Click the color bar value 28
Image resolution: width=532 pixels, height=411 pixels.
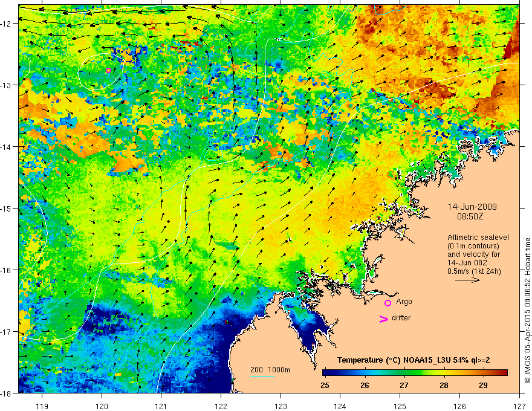click(x=444, y=385)
